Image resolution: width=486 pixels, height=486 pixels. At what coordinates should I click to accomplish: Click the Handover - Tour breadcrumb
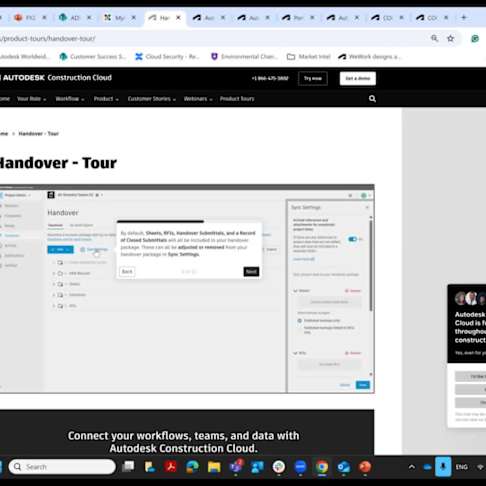[38, 133]
